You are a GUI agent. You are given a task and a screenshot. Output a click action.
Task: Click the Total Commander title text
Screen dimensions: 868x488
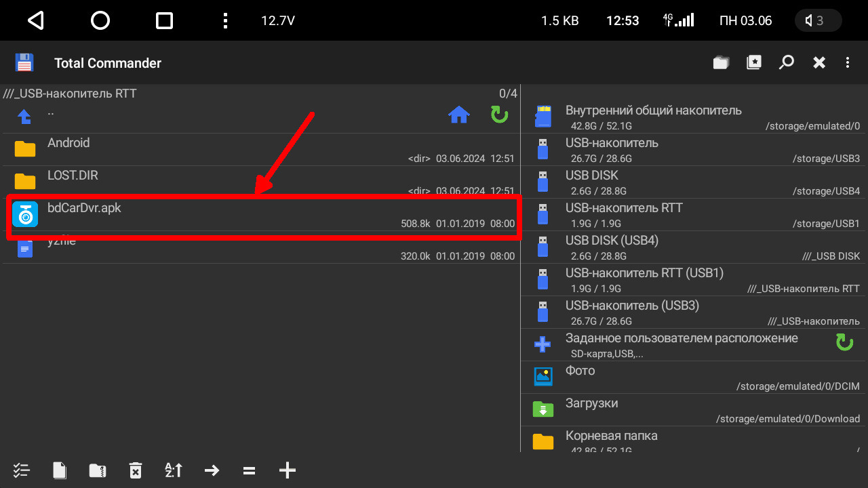[108, 63]
